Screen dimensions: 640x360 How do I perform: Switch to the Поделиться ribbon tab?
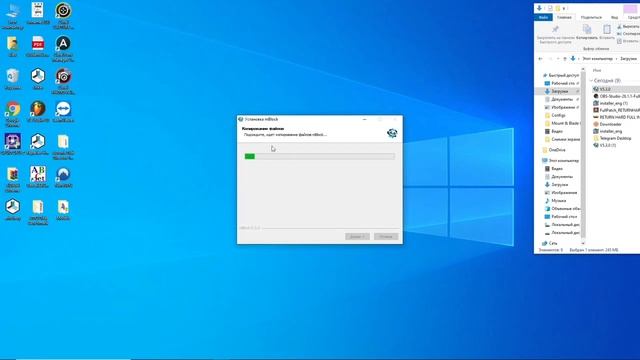[591, 17]
